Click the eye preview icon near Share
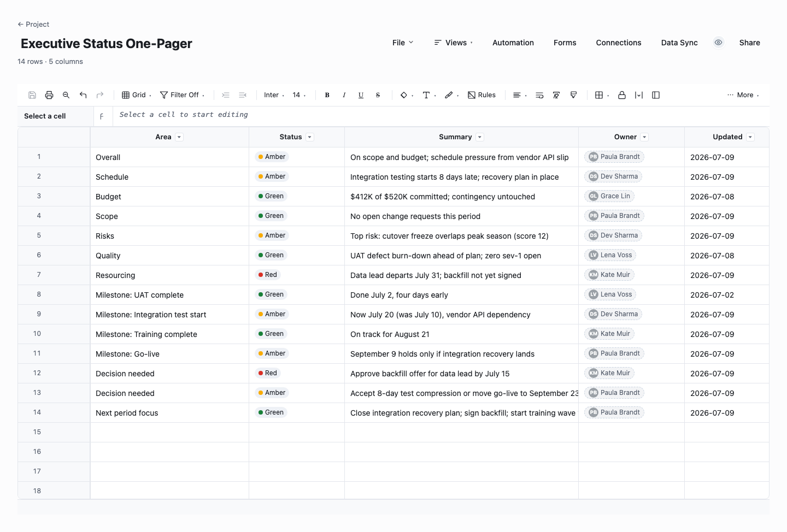Viewport: 787px width, 532px height. [x=719, y=43]
